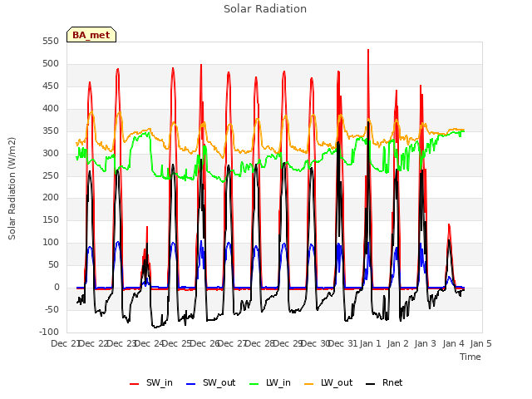This screenshot has height=399, width=532.
Task: Click the Dec 24 x-axis label
Action: (148, 343)
